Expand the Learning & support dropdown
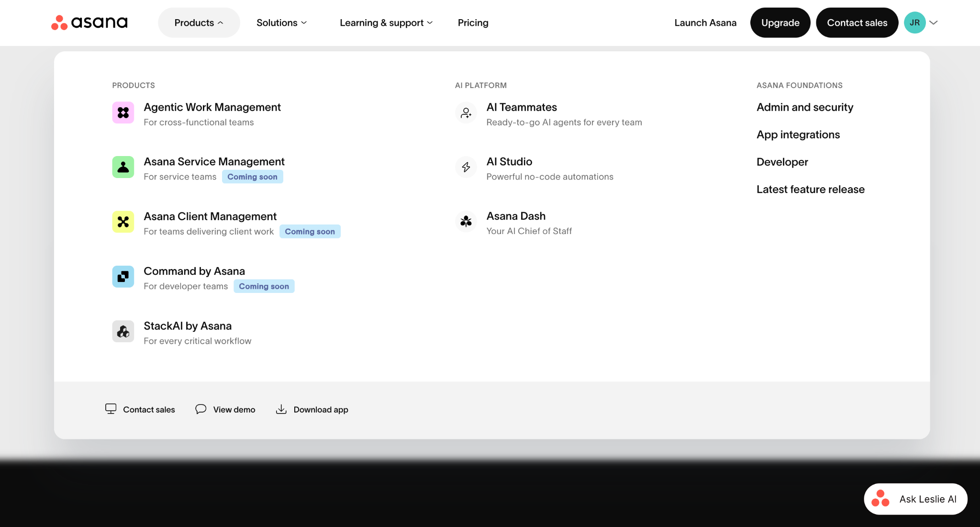980x527 pixels. coord(386,22)
